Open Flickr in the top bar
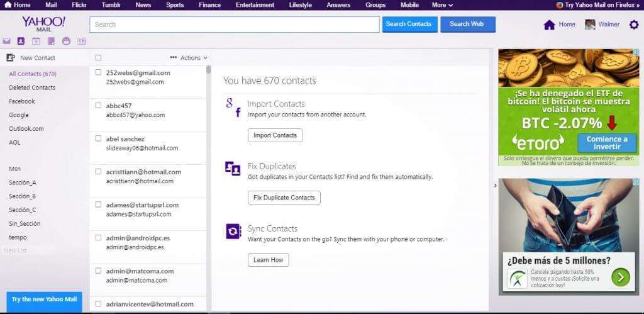This screenshot has height=314, width=644. 79,5
